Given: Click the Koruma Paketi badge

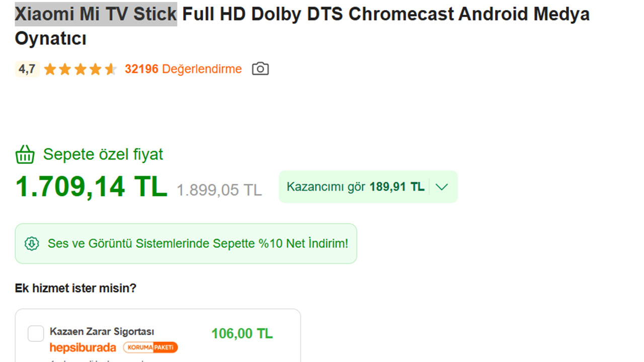Looking at the screenshot, I should pos(150,347).
